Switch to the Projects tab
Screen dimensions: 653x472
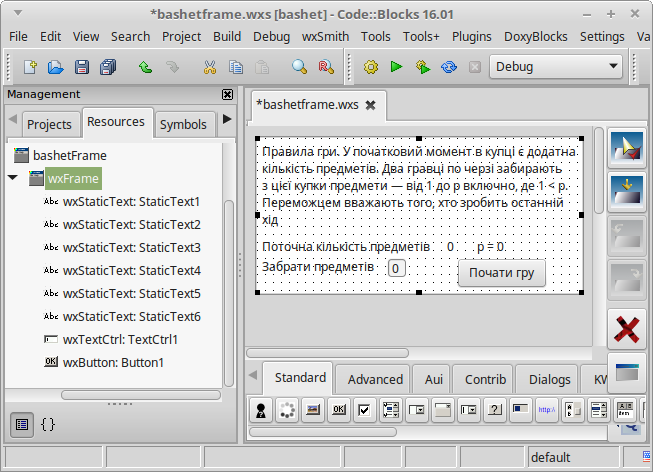tap(49, 125)
